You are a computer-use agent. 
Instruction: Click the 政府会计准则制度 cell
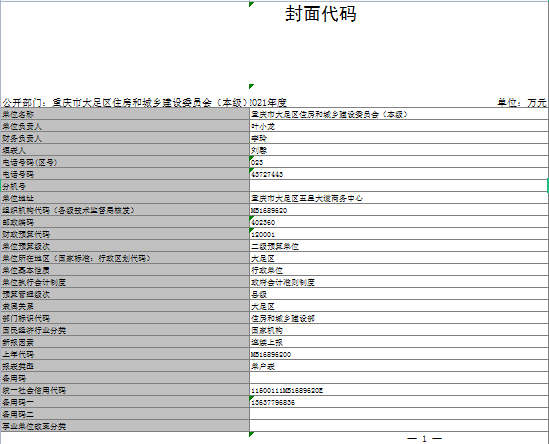398,282
